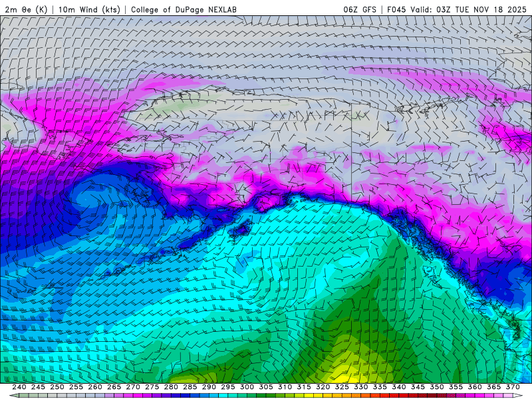Click the 280 colorbar label

click(171, 387)
